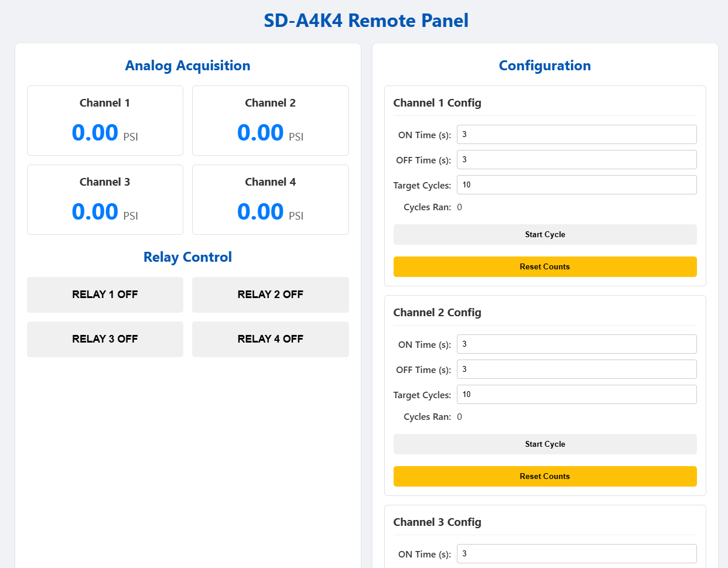
Task: Select Channel 3 ON Time input
Action: tap(576, 553)
